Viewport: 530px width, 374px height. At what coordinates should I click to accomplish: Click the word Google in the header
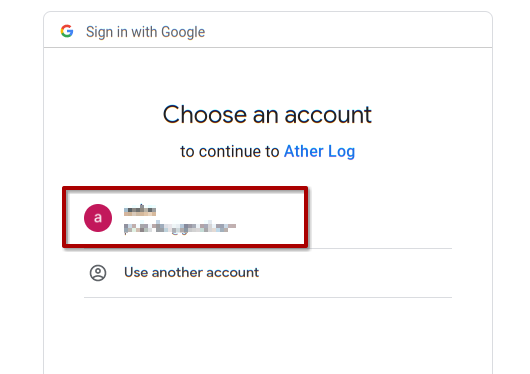[183, 32]
